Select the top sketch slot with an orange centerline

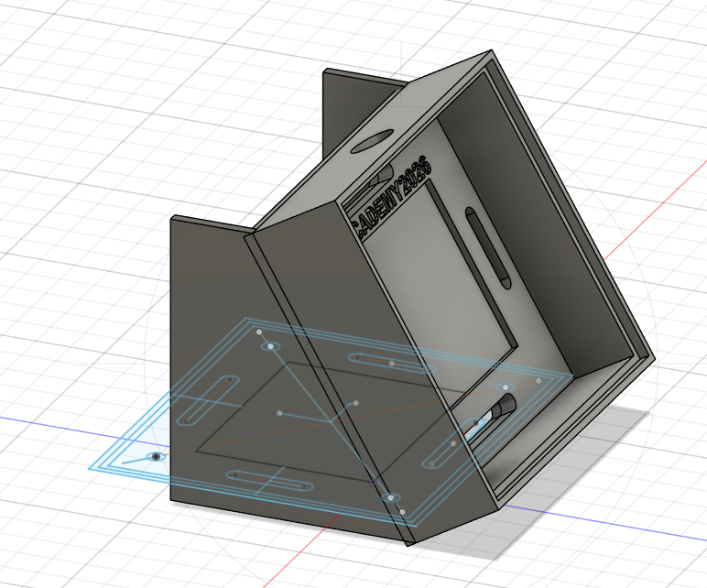(x=391, y=364)
